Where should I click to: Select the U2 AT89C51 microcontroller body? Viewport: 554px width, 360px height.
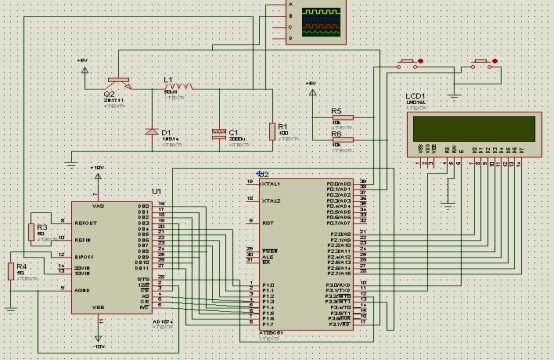click(x=306, y=254)
